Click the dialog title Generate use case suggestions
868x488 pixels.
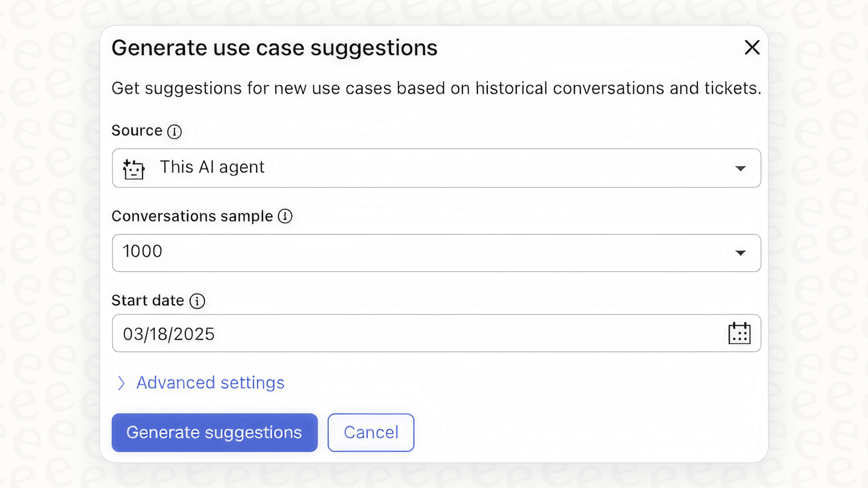click(274, 48)
